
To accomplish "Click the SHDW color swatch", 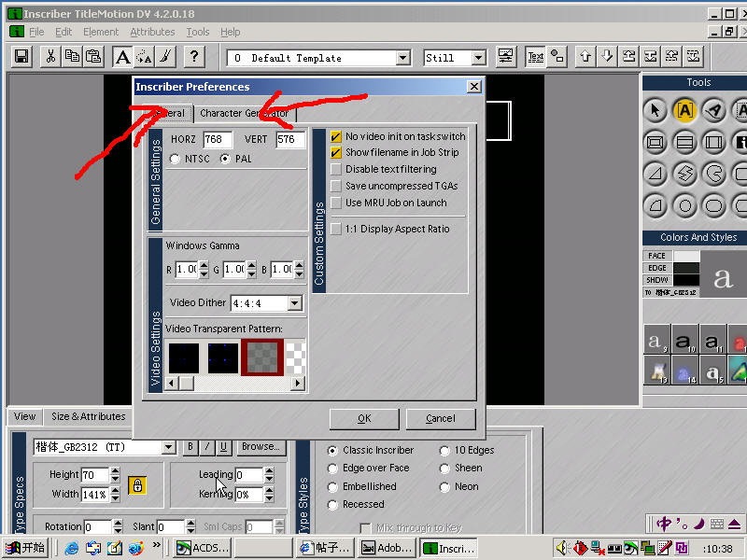I will 686,280.
